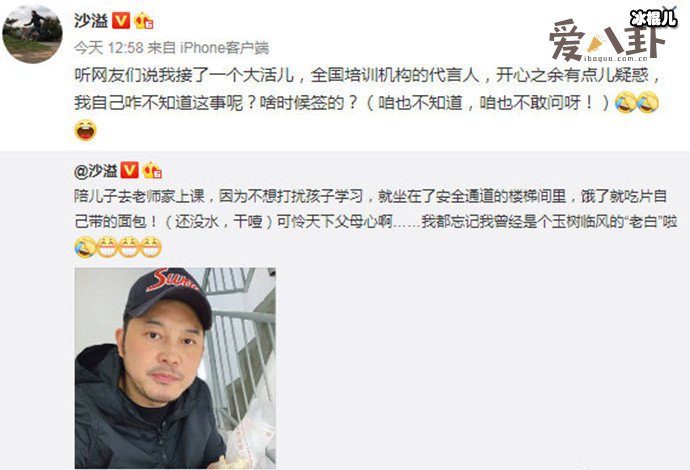Click the last grinning emoji in the repost
Viewport: 690px width, 470px height.
pyautogui.click(x=150, y=247)
